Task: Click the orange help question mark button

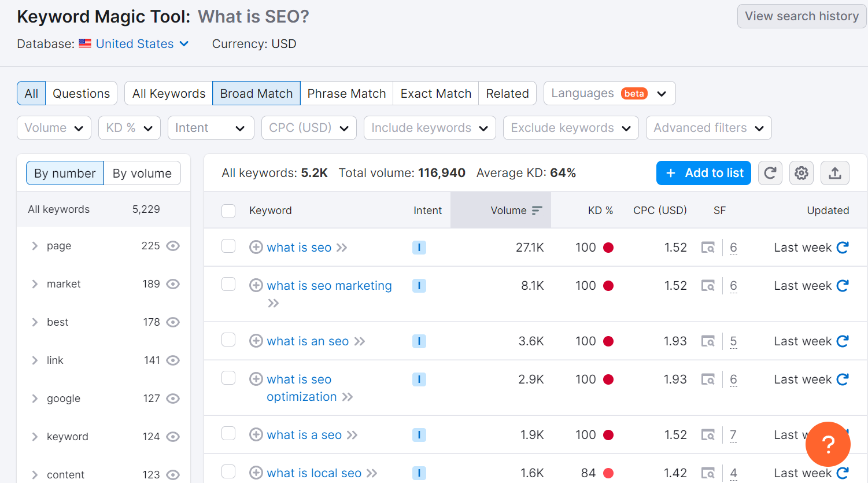Action: pos(828,444)
